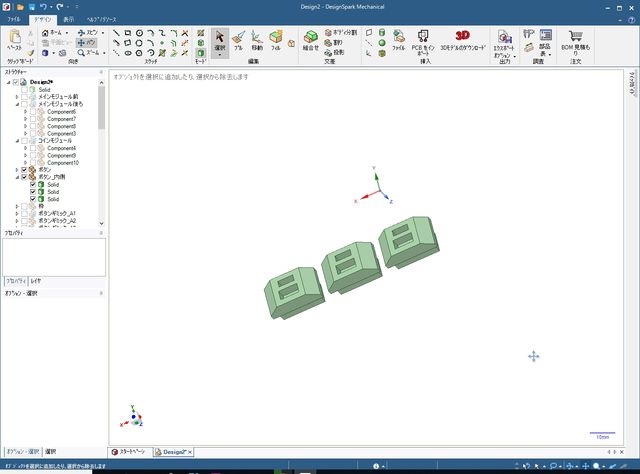Open the ホーム view dropdown arrow
640x474 pixels.
67,33
